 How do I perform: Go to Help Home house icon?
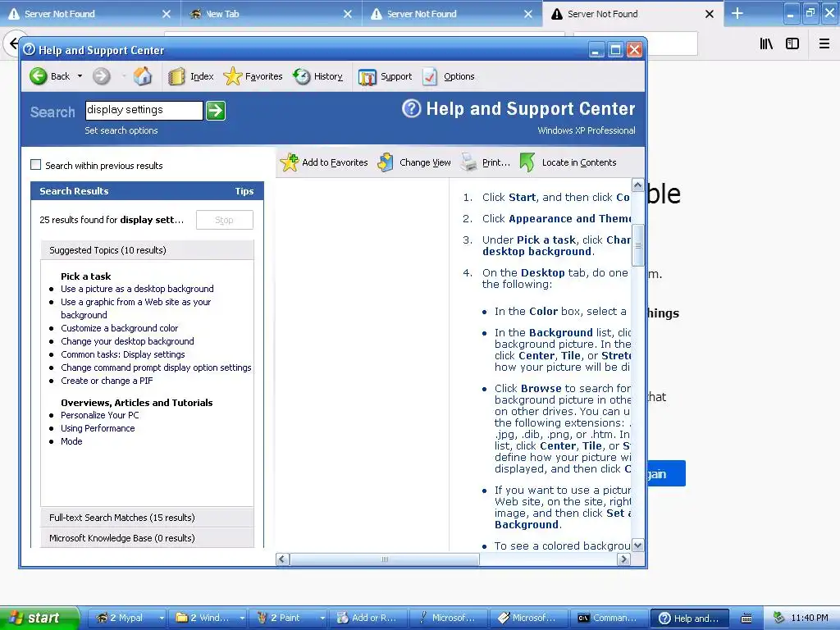point(143,76)
